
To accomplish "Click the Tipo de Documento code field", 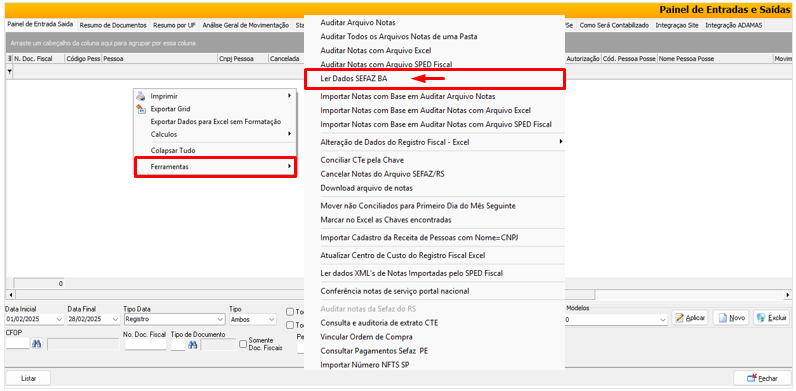I will (178, 344).
